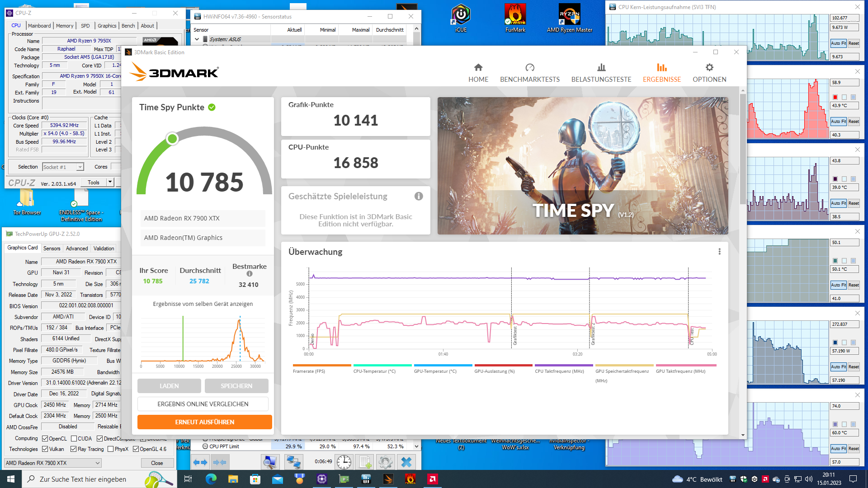Toggle the CUDA checkbox in GPU-Z
868x488 pixels.
coord(74,438)
